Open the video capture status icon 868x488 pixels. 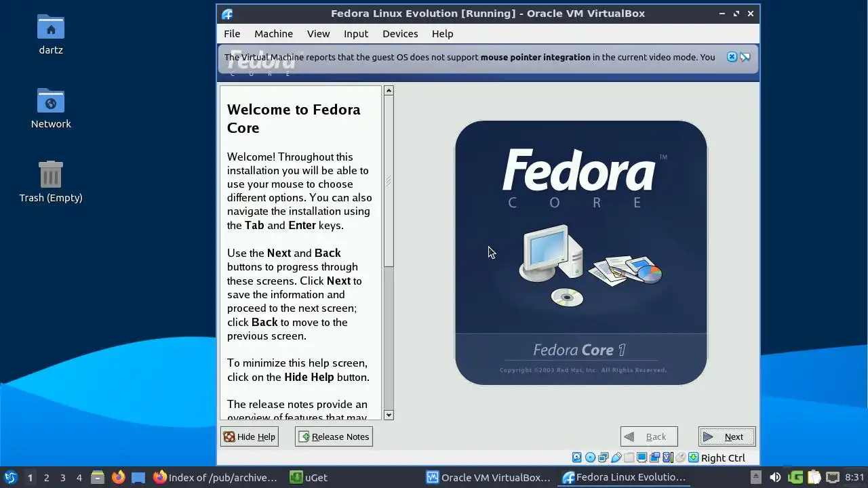[x=654, y=457]
